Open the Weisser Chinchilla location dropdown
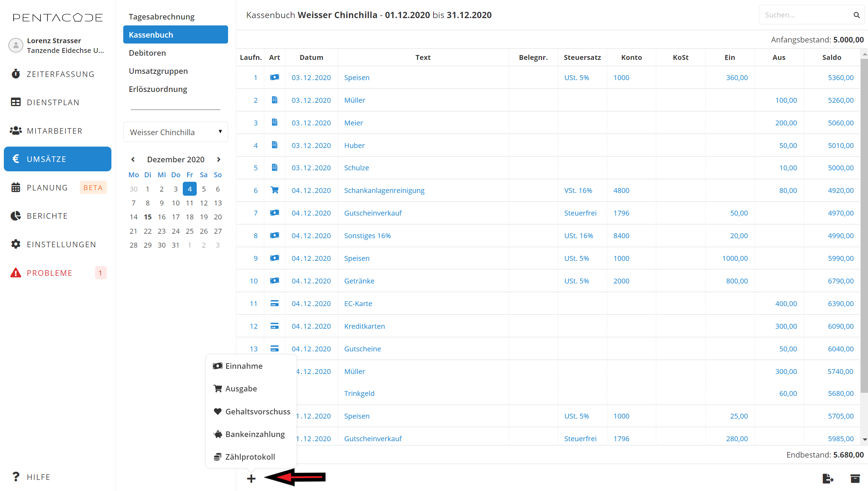 (175, 132)
